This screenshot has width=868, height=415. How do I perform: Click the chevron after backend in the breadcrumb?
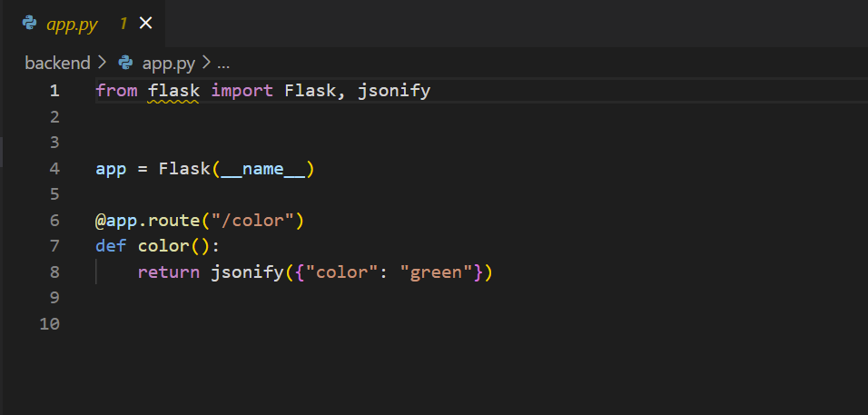[x=102, y=64]
